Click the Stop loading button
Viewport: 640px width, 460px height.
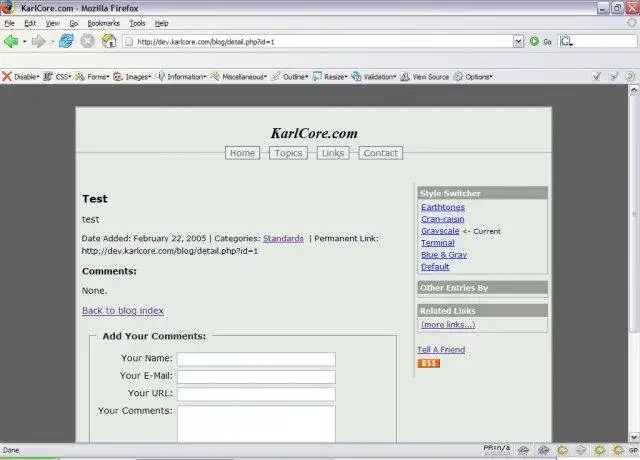87,41
